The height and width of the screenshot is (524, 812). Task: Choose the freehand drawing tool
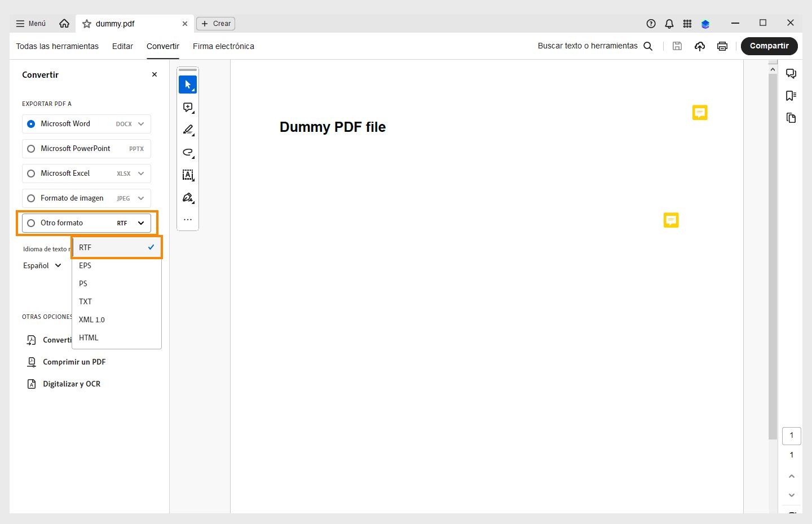[188, 152]
